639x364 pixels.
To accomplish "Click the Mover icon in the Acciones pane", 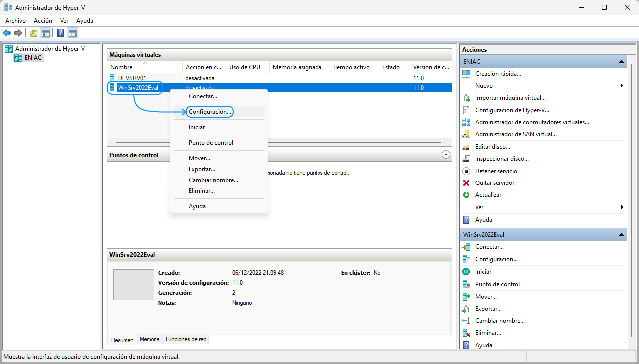I will point(466,296).
